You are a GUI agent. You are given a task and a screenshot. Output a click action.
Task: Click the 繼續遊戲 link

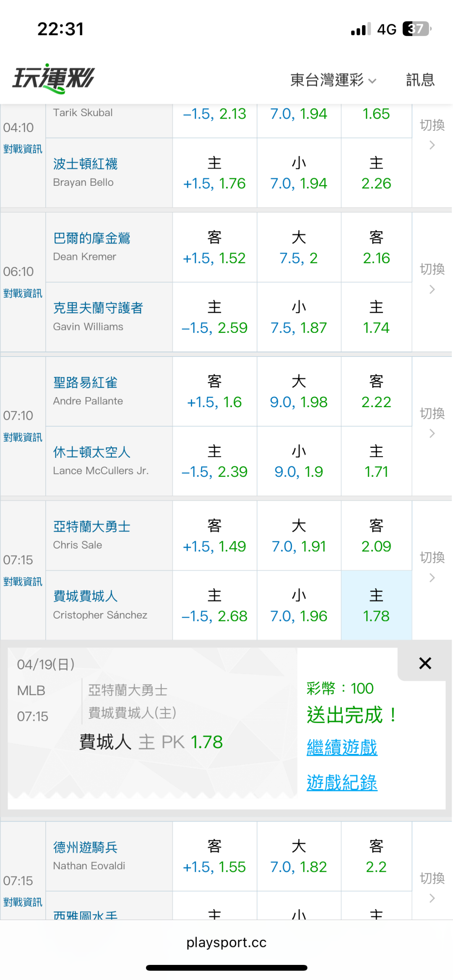342,748
